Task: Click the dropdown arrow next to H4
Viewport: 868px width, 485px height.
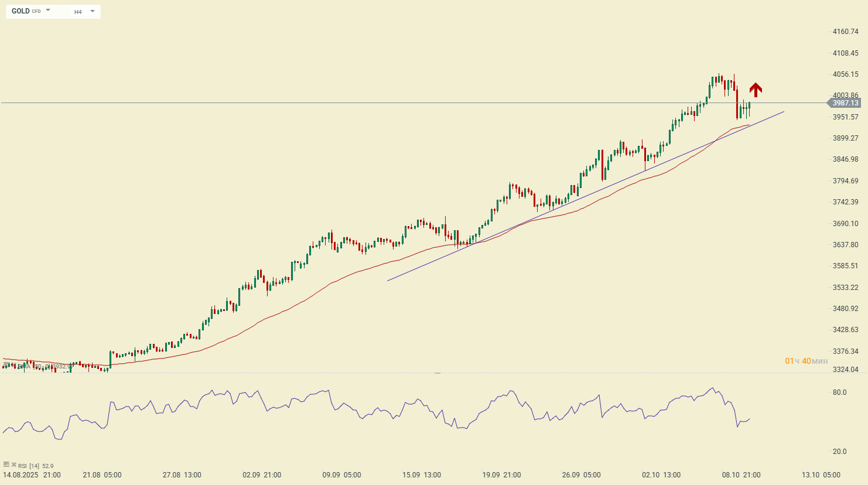Action: 93,11
